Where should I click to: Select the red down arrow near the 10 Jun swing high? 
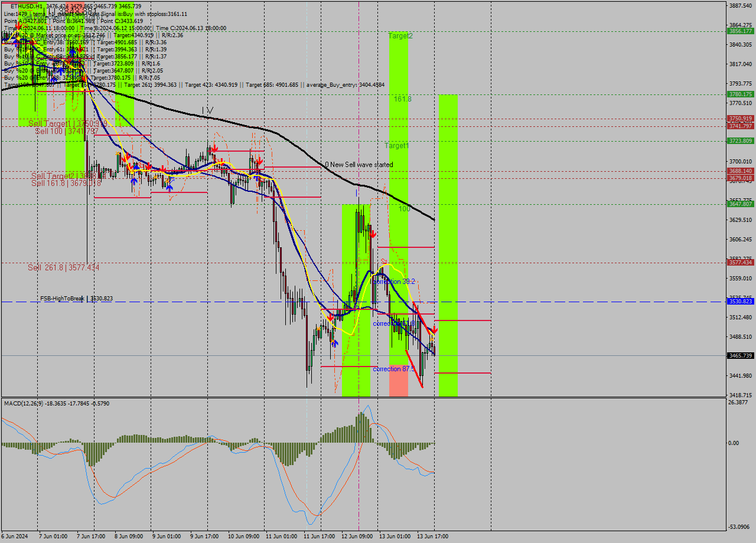click(x=260, y=161)
